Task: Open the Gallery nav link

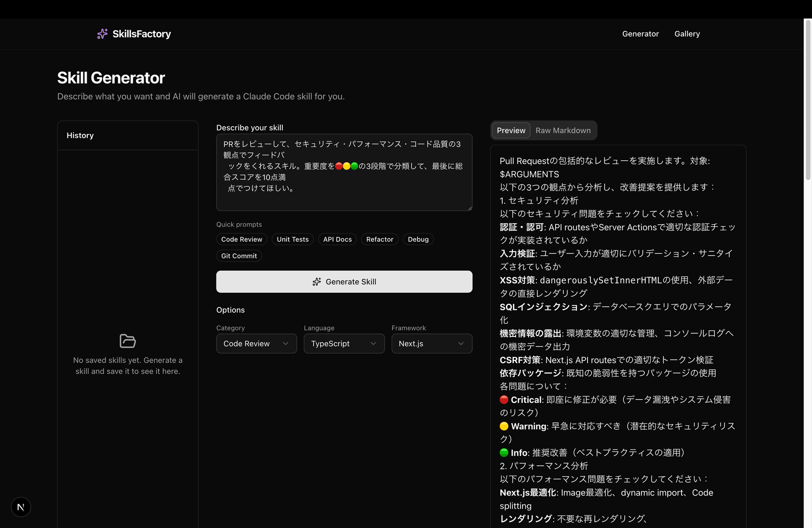Action: point(687,34)
